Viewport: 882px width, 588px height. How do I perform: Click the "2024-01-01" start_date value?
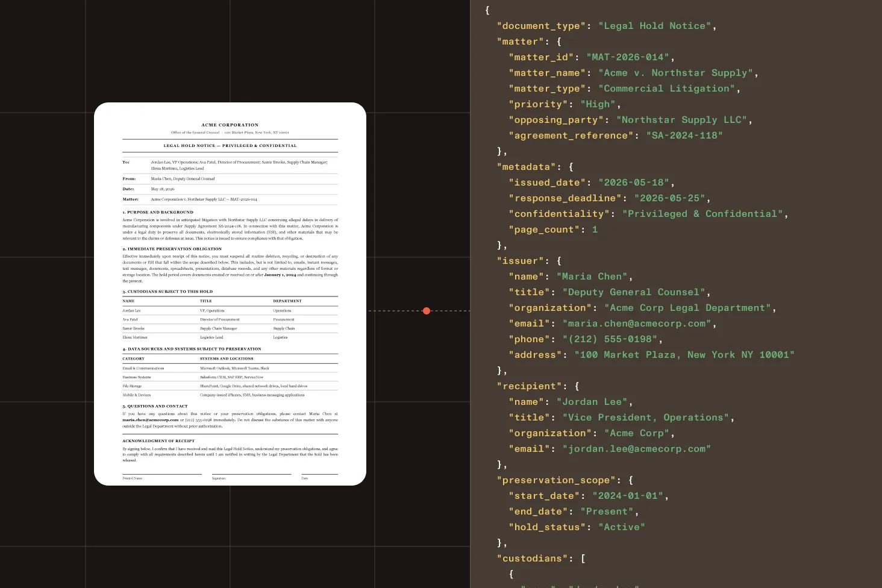coord(628,496)
